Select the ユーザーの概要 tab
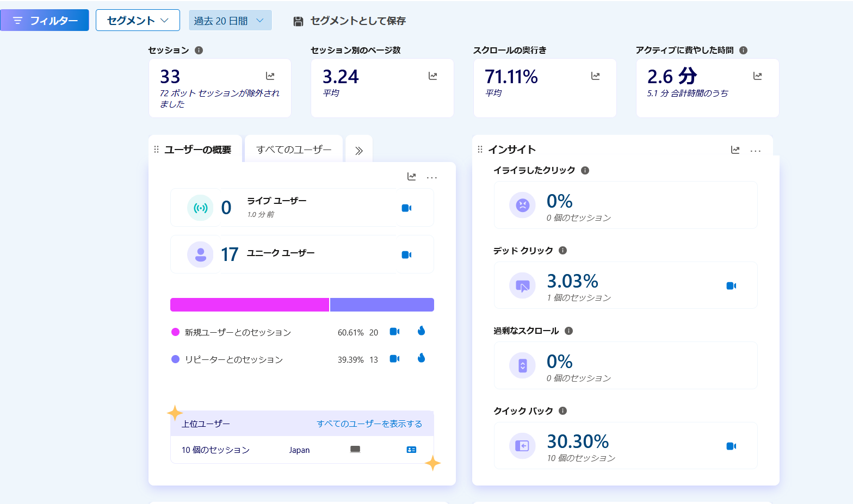The image size is (853, 504). click(197, 150)
